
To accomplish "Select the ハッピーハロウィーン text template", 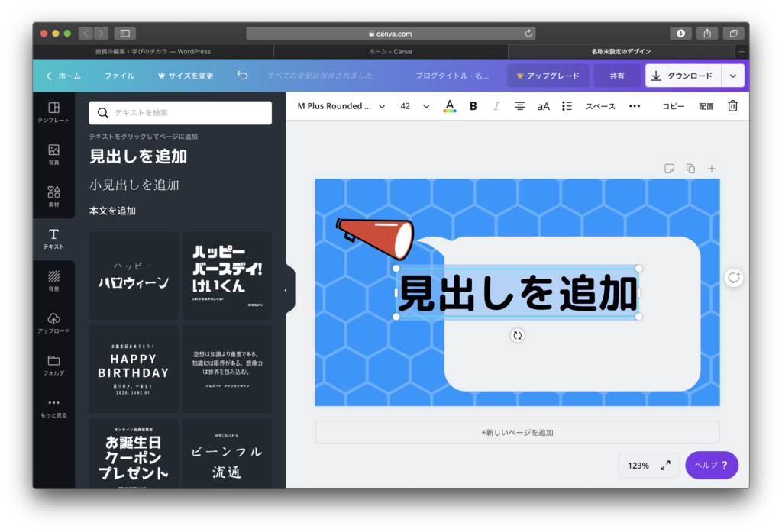I will (x=134, y=276).
